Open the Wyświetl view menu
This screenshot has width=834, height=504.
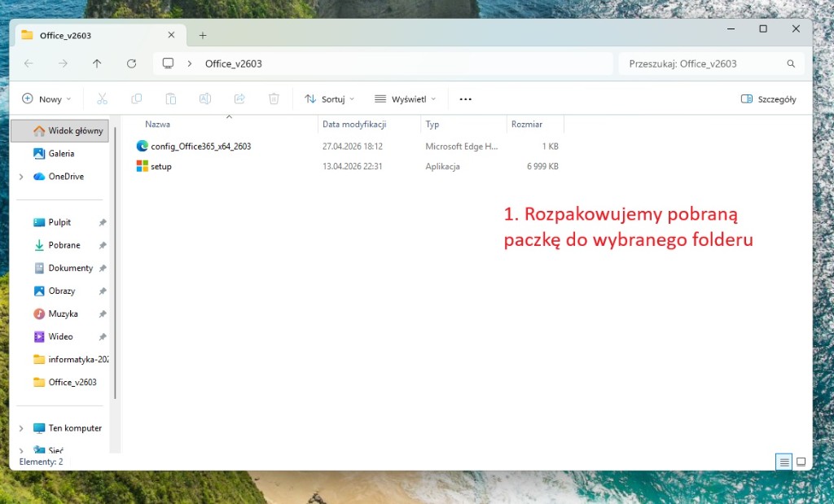pos(405,99)
